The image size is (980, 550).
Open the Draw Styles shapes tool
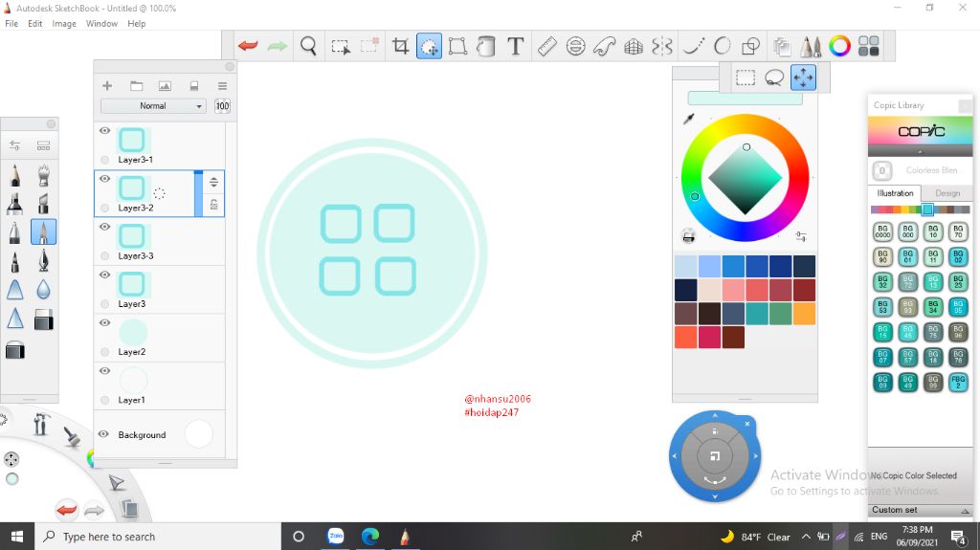coord(750,46)
